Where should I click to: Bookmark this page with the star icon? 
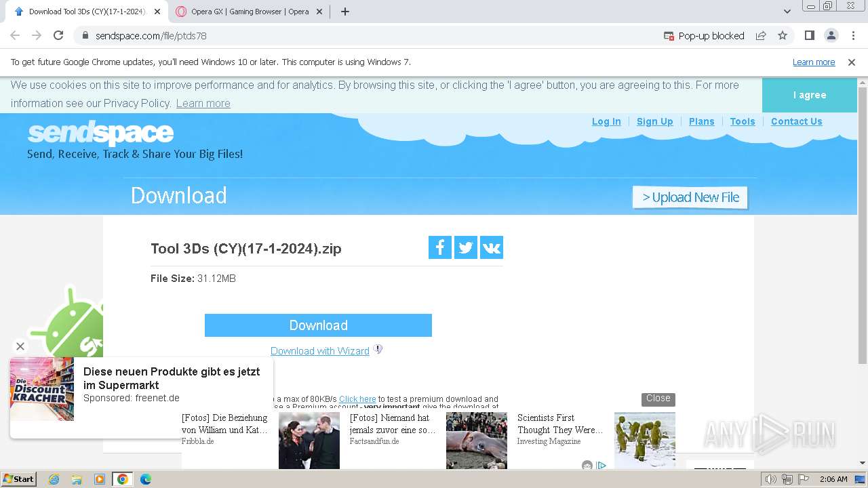(x=783, y=35)
